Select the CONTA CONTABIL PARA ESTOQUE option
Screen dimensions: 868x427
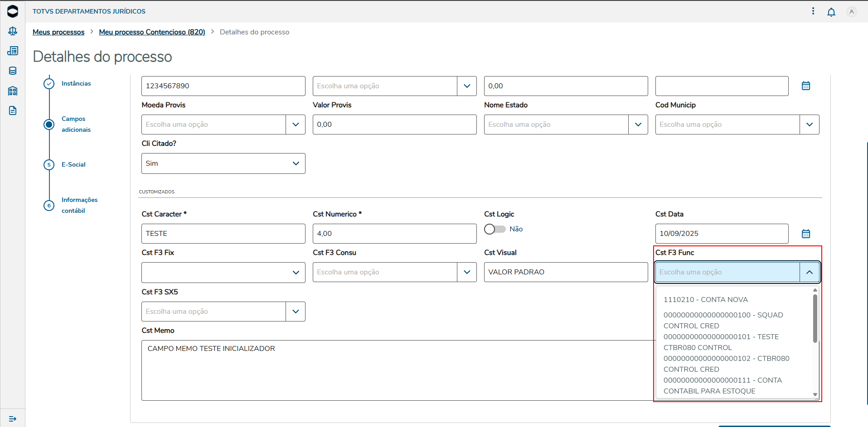pos(723,386)
